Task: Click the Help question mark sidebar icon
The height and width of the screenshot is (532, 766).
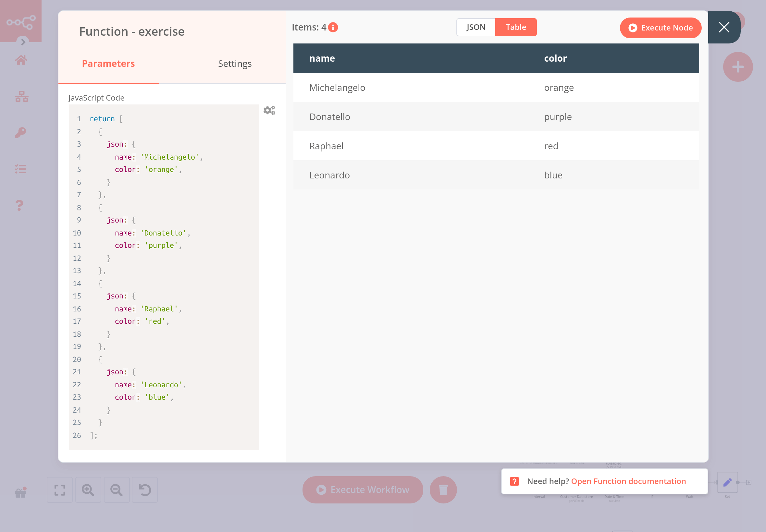Action: (20, 205)
